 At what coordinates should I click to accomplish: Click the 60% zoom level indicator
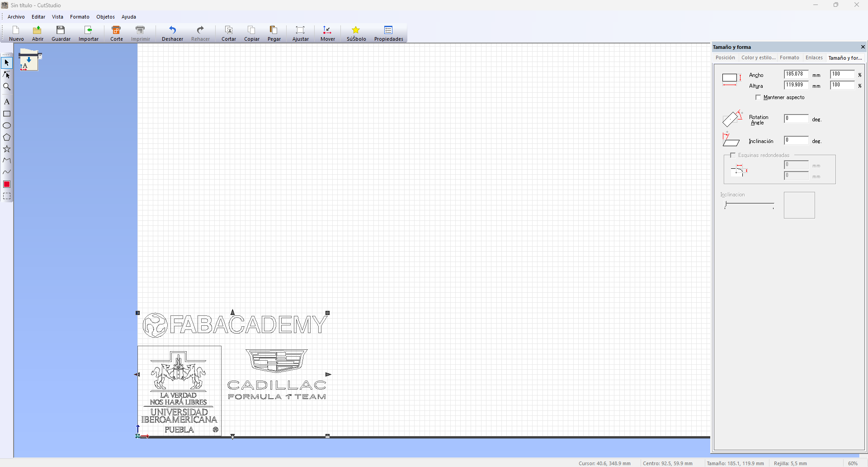[853, 463]
